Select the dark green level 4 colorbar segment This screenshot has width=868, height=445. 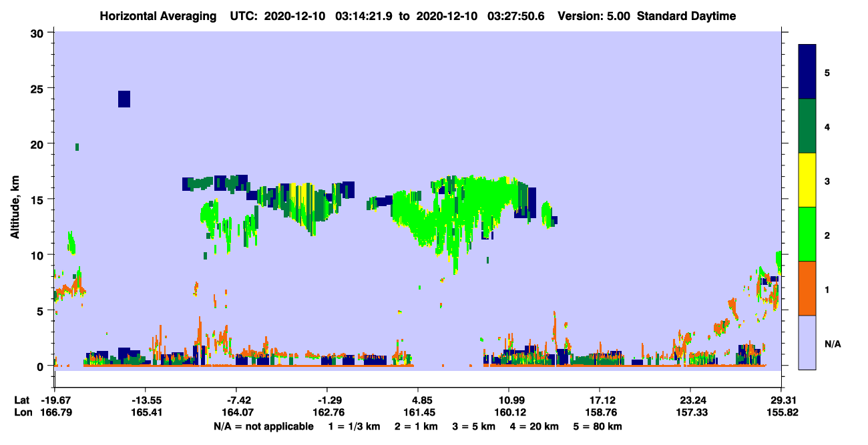[807, 126]
